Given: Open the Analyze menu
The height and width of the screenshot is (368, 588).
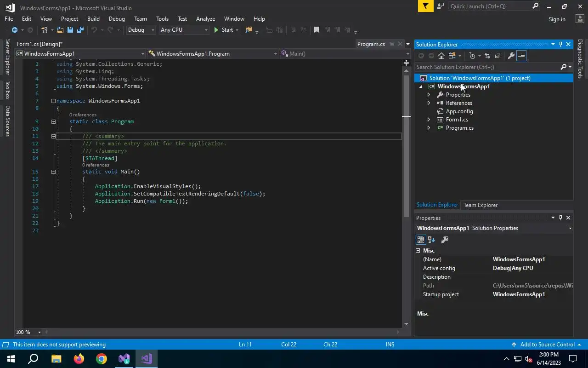Looking at the screenshot, I should [x=205, y=19].
